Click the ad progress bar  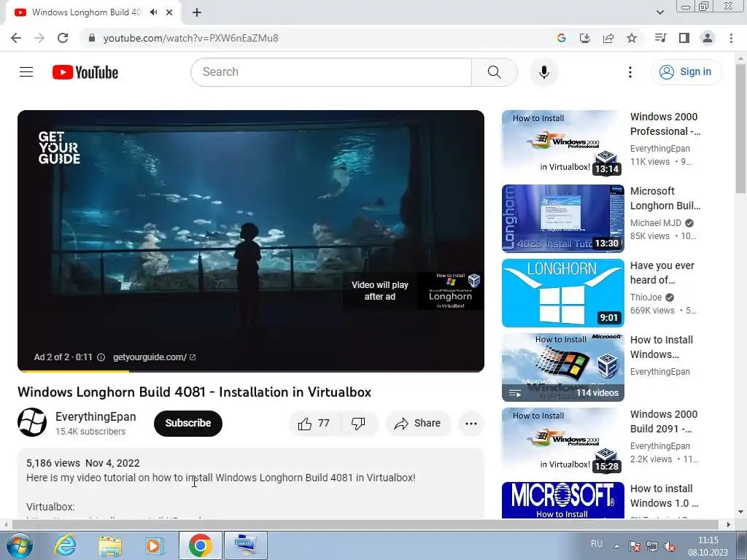[x=251, y=371]
